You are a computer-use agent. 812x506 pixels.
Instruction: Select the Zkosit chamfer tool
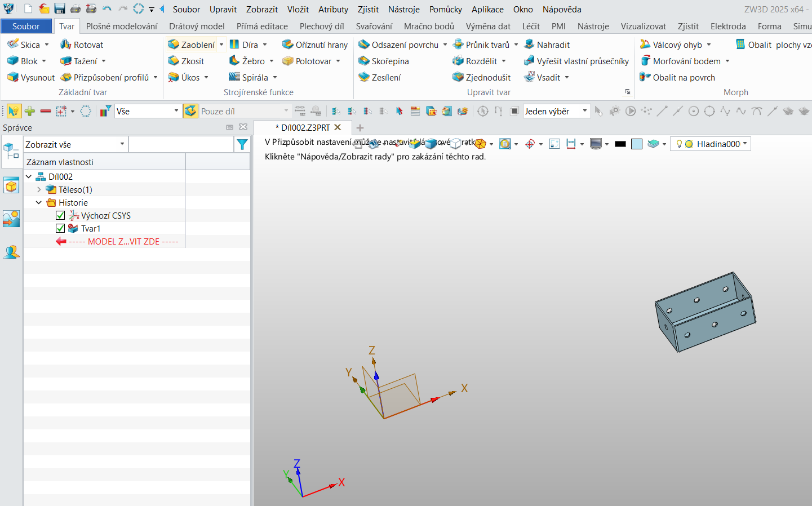coord(186,61)
